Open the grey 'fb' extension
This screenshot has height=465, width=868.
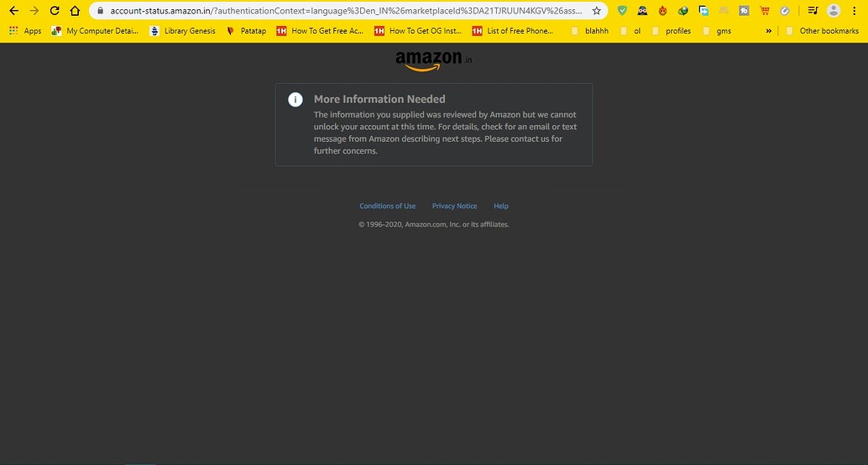point(744,11)
